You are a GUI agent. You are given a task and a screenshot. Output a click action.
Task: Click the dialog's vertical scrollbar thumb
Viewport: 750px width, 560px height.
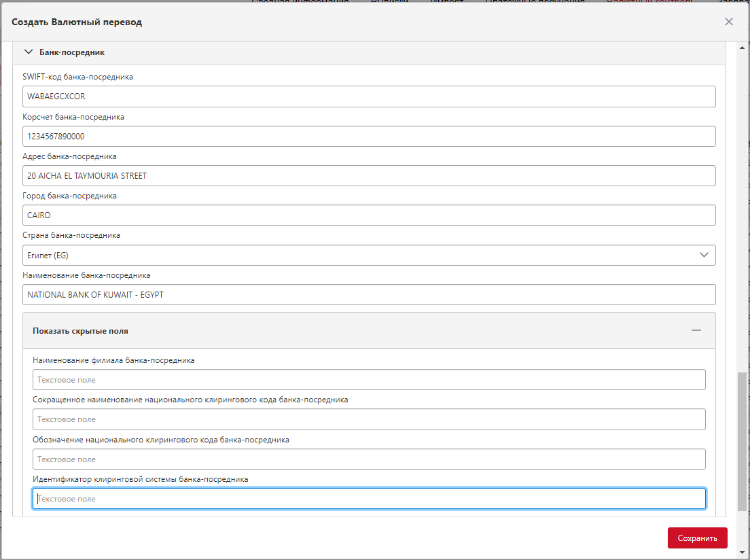point(742,441)
